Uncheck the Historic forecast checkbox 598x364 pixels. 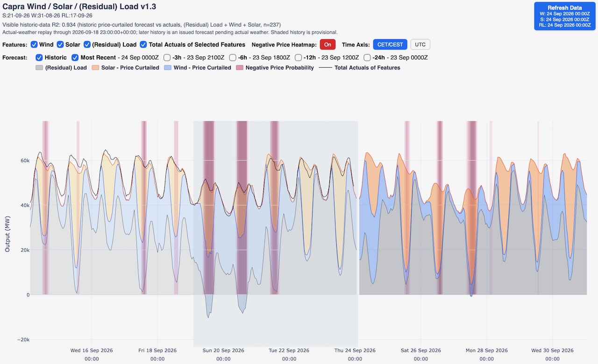click(x=39, y=58)
